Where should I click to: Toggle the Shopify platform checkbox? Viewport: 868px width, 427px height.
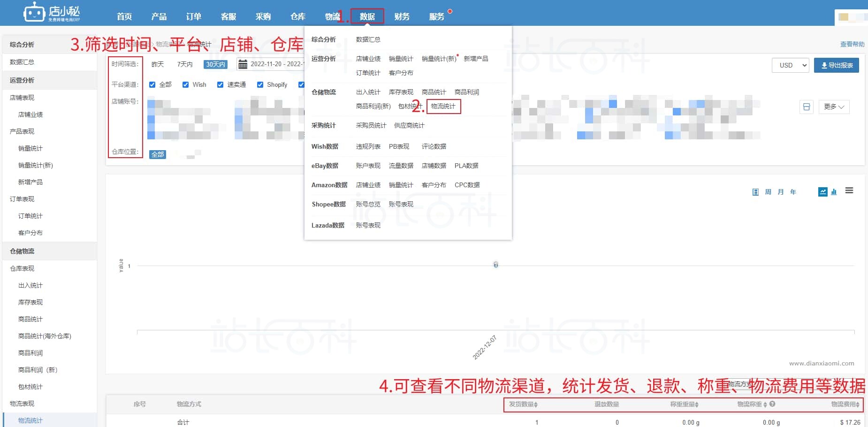[260, 84]
